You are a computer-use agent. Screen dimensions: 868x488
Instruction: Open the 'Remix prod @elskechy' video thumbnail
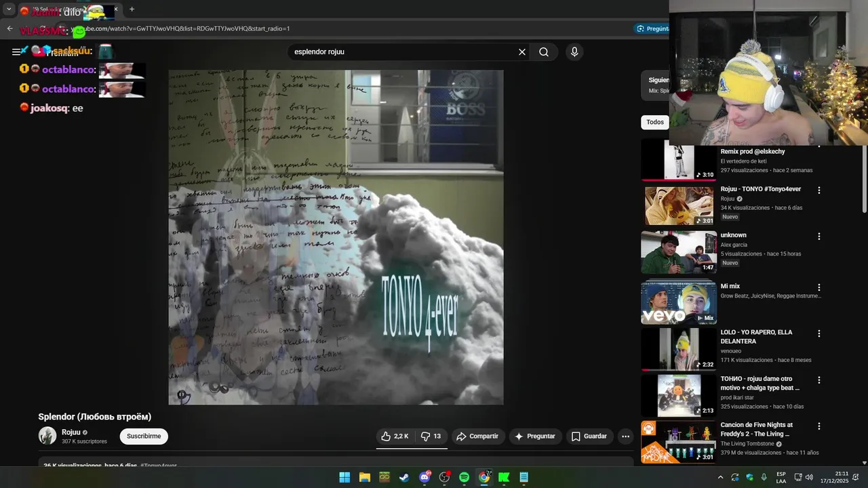679,160
